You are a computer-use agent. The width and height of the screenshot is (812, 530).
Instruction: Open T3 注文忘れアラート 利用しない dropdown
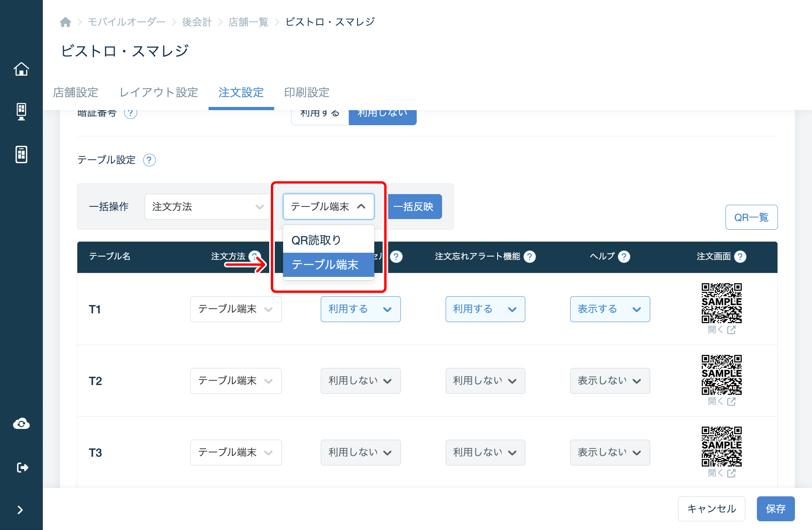(485, 452)
